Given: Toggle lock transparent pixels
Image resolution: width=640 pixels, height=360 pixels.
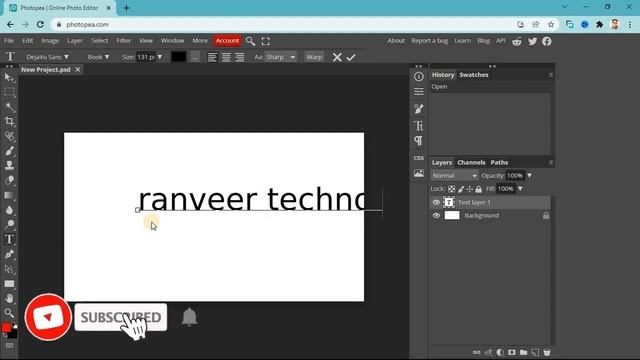Looking at the screenshot, I should 451,189.
